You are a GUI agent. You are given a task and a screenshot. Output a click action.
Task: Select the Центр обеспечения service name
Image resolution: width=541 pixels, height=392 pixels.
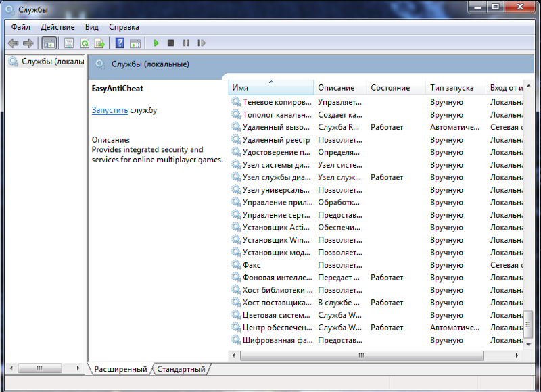[x=277, y=328]
